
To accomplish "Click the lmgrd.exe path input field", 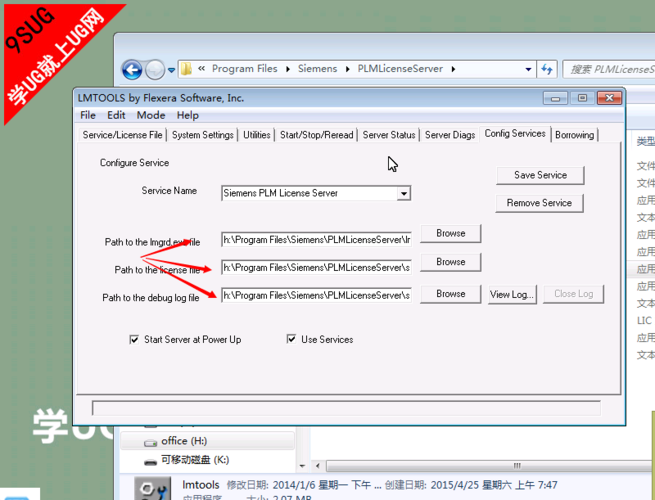I will [x=316, y=240].
